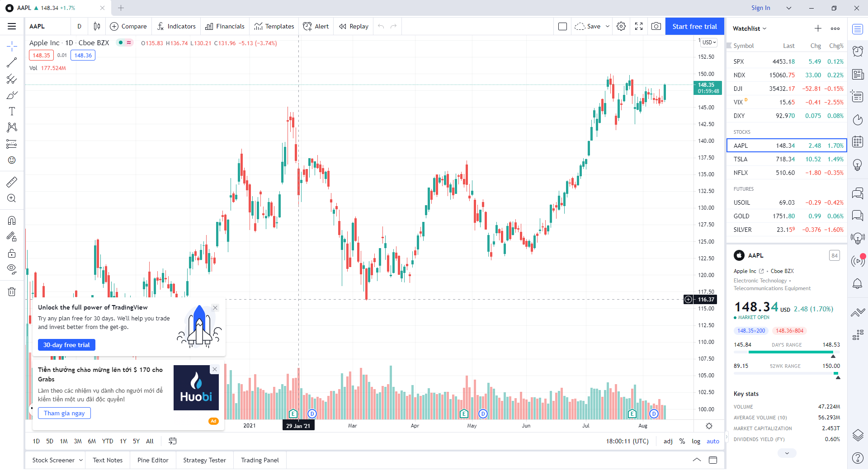868x470 pixels.
Task: Switch to the Text Notes tab
Action: [x=108, y=460]
